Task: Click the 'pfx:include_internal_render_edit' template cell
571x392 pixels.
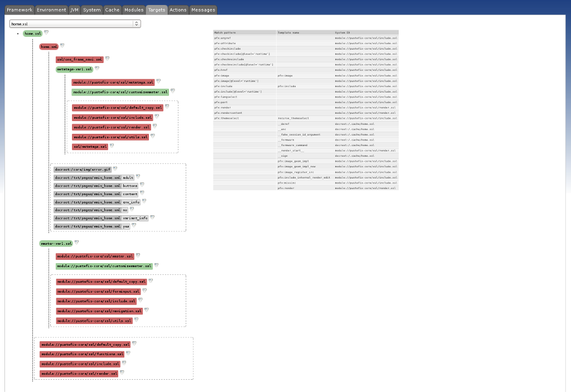Action: (x=305, y=177)
